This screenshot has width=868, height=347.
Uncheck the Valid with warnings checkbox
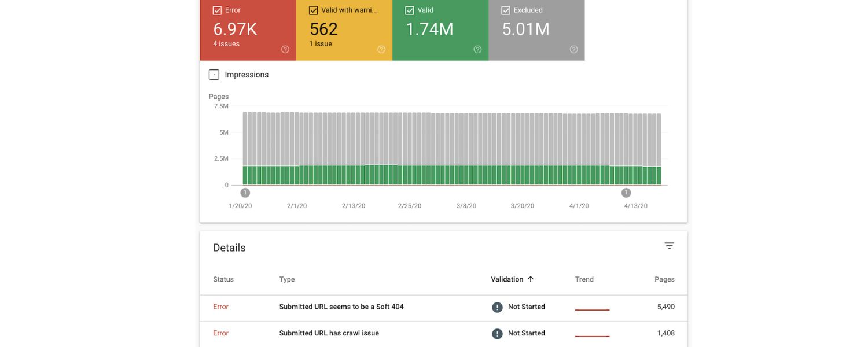point(313,10)
